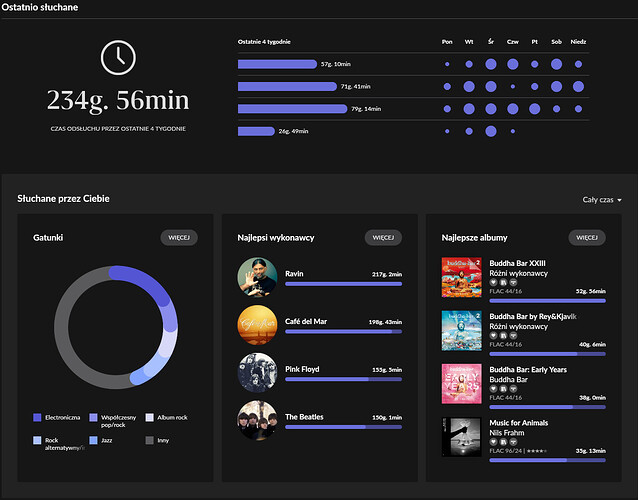Viewport: 638px width, 500px height.
Task: Open the Pink Floyd artist photo
Action: point(257,373)
